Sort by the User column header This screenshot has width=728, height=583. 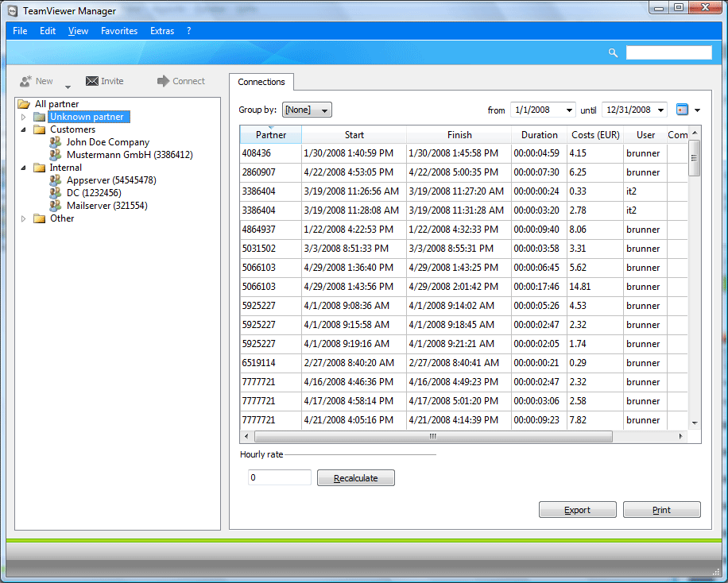pyautogui.click(x=645, y=134)
